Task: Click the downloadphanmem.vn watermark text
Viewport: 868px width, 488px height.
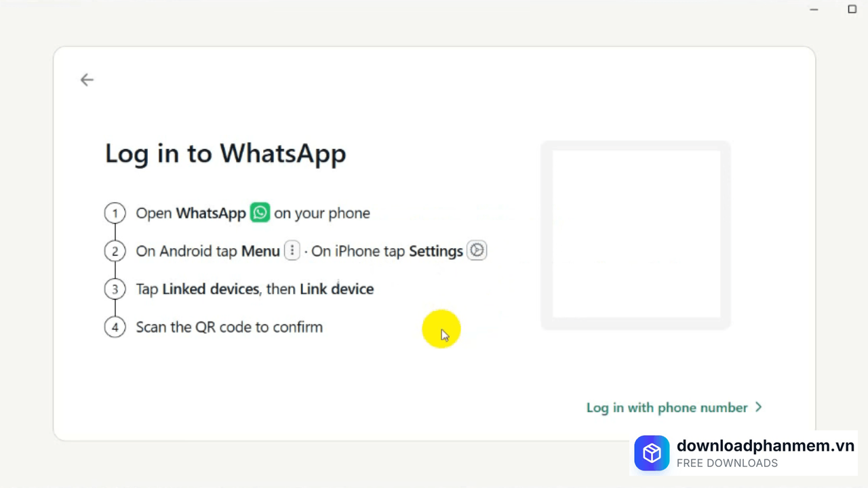Action: pos(765,445)
